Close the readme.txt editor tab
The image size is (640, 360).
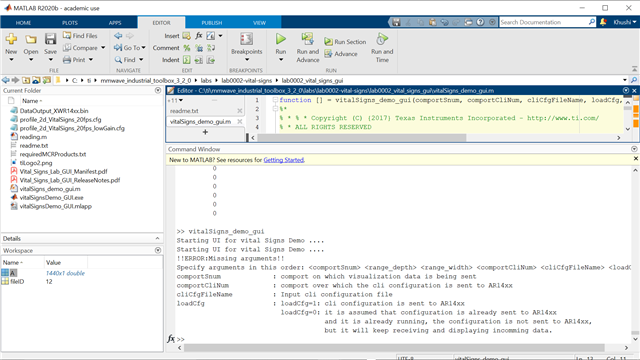point(240,111)
